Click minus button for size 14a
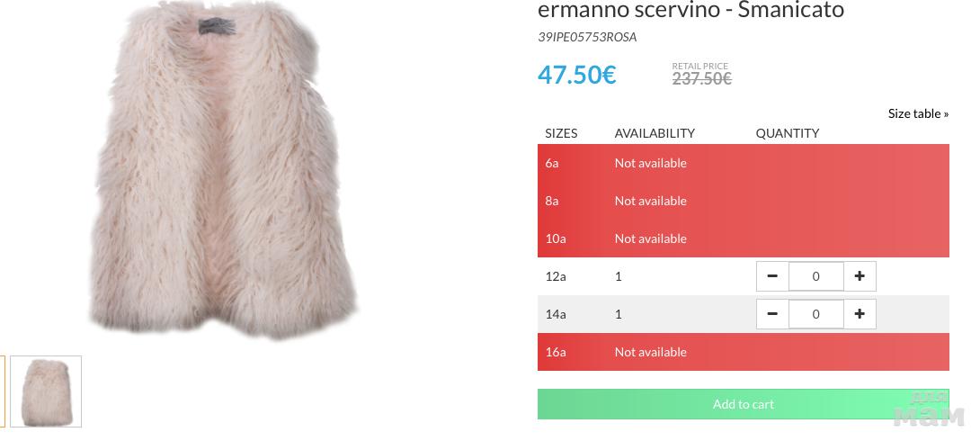 click(x=772, y=314)
